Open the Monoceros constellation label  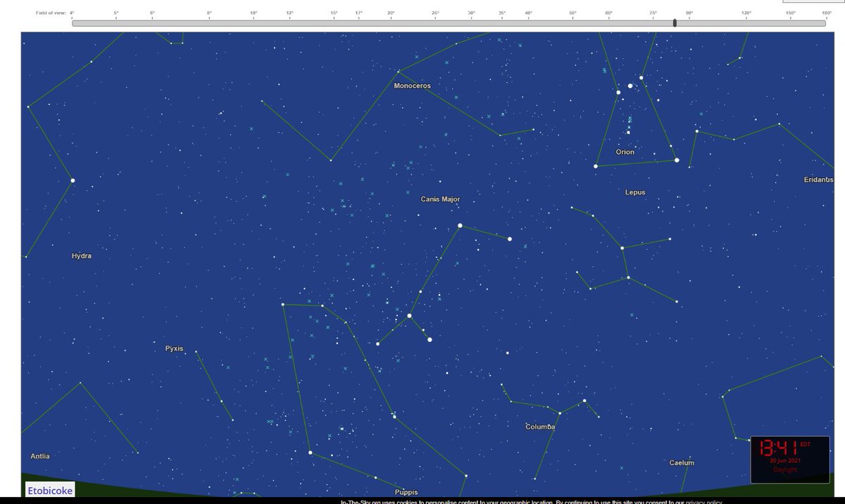click(x=412, y=85)
